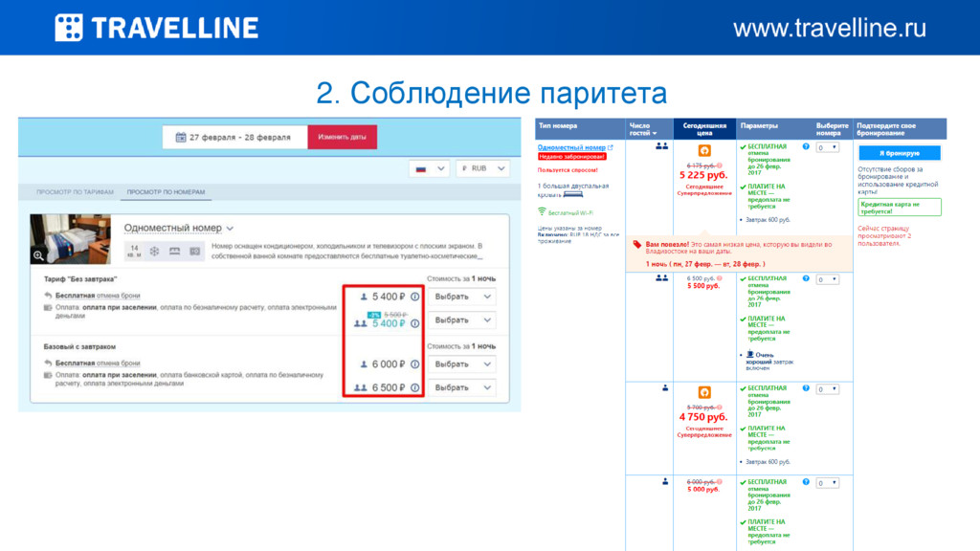Viewport: 980px width, 551px height.
Task: Open the RUB currency dropdown
Action: point(482,168)
